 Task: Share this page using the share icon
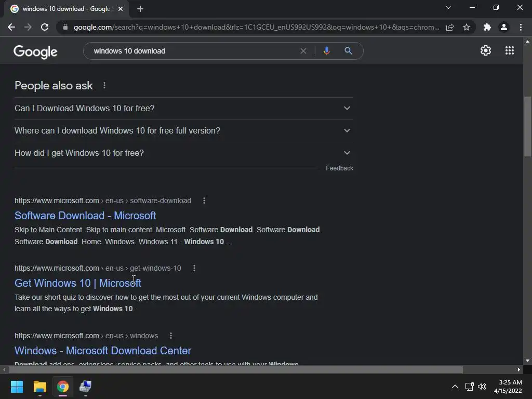(x=450, y=27)
